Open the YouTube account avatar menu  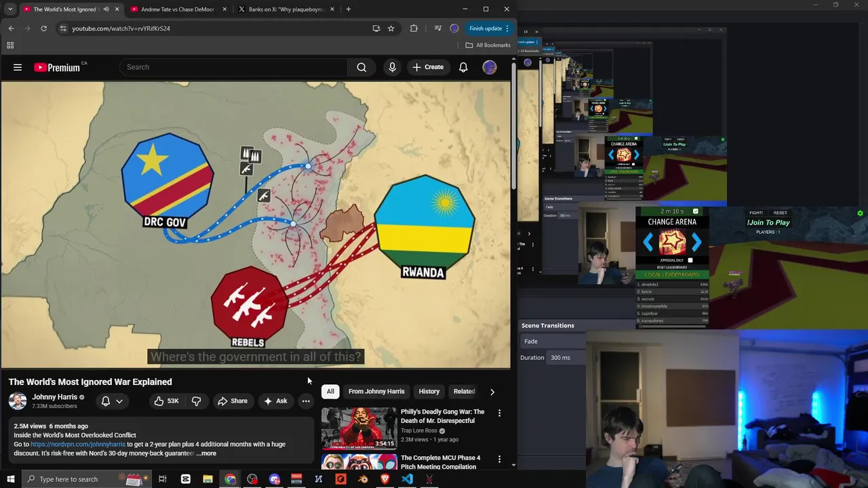tap(490, 67)
